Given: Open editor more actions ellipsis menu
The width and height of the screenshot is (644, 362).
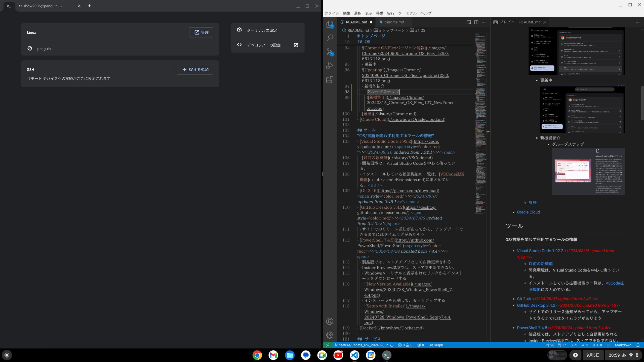Looking at the screenshot, I should (484, 22).
